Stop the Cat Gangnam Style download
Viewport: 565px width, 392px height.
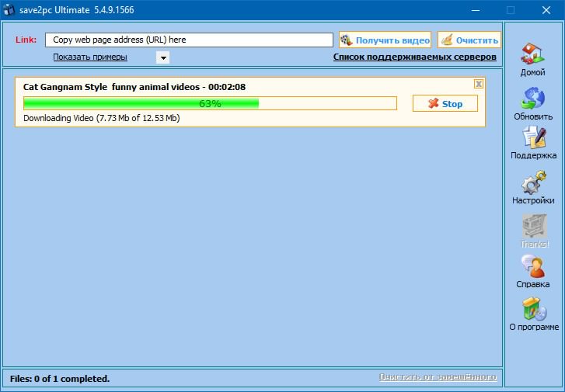pos(445,104)
